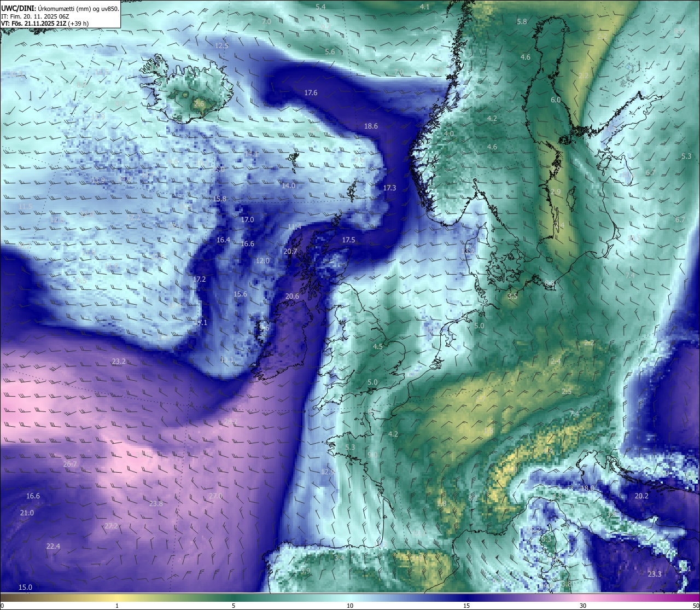The image size is (700, 610).
Task: Click the 15.6 value northwest of Ireland
Action: pos(240,294)
